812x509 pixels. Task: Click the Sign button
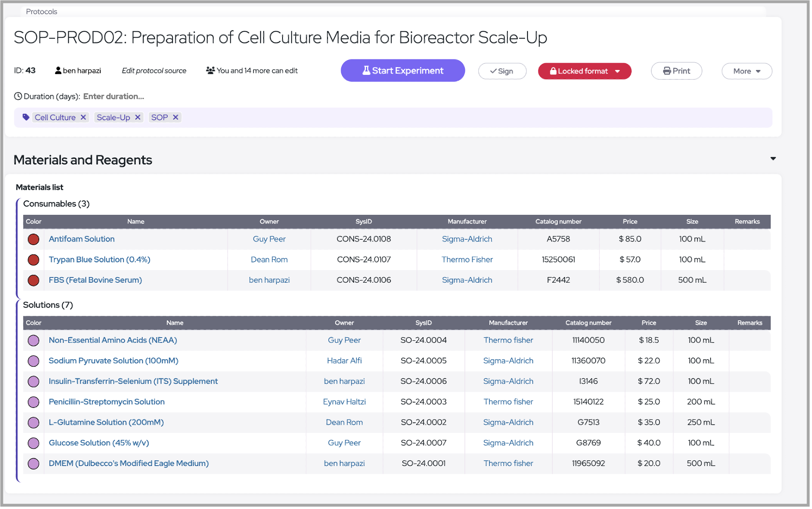click(x=503, y=72)
